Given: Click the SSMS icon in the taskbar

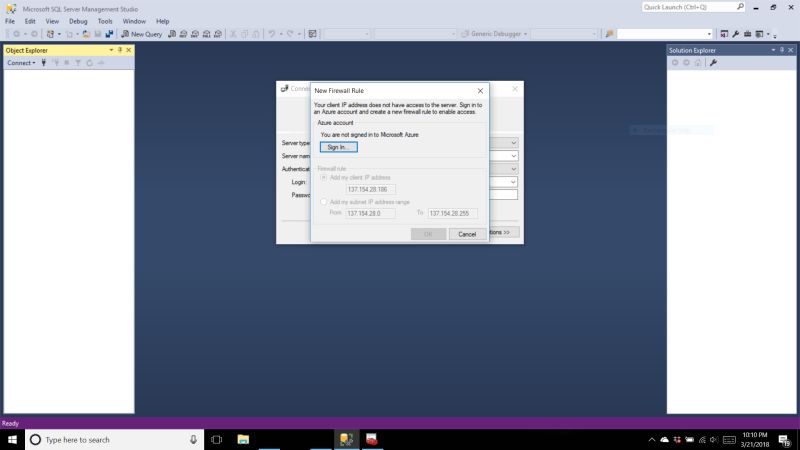Looking at the screenshot, I should [x=346, y=439].
